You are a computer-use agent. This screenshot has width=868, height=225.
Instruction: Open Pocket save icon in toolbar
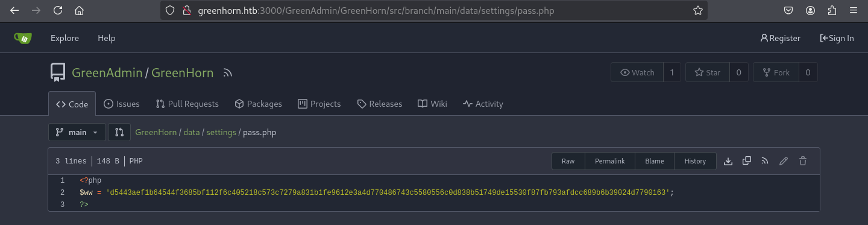tap(788, 10)
